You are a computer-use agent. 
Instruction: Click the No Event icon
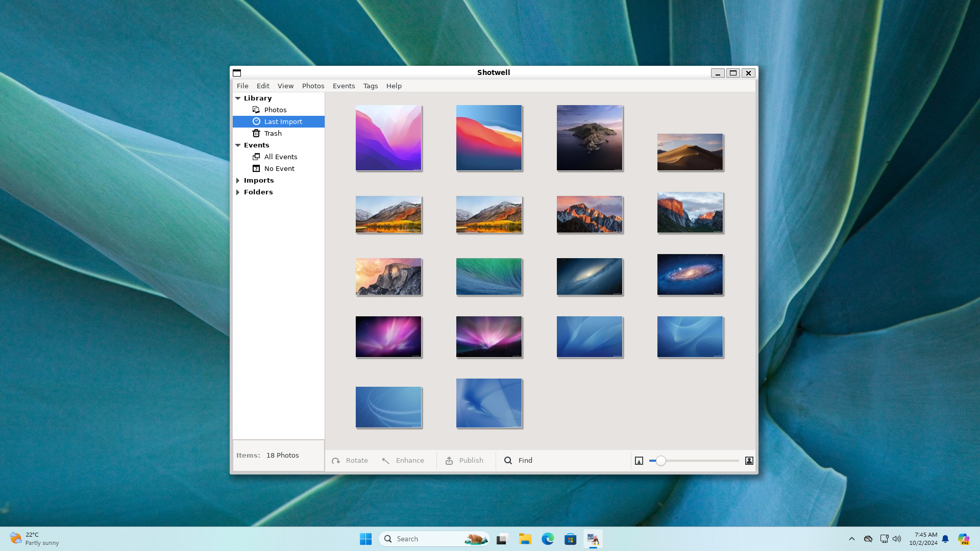point(256,168)
